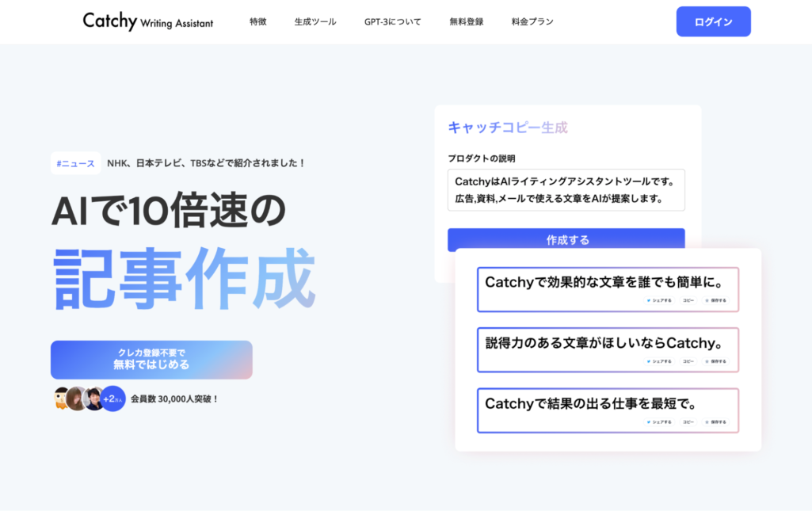Star-save the third catchphrase result
This screenshot has height=511, width=812.
coord(715,422)
